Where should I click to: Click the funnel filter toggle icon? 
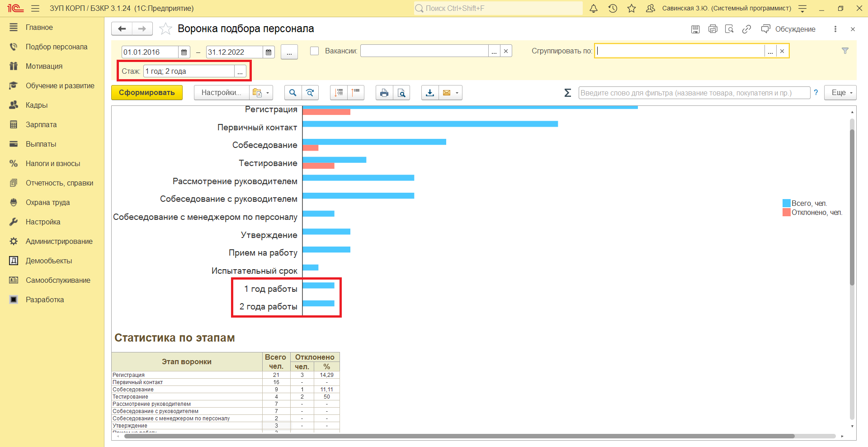pos(845,51)
